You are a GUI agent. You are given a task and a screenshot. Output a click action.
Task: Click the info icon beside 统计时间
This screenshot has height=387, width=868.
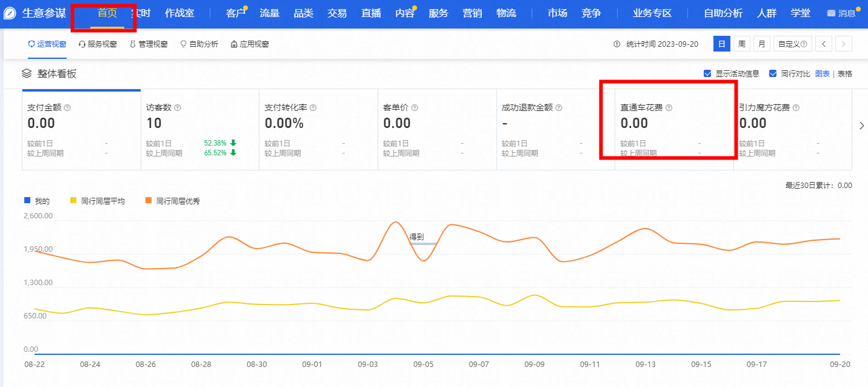[617, 44]
